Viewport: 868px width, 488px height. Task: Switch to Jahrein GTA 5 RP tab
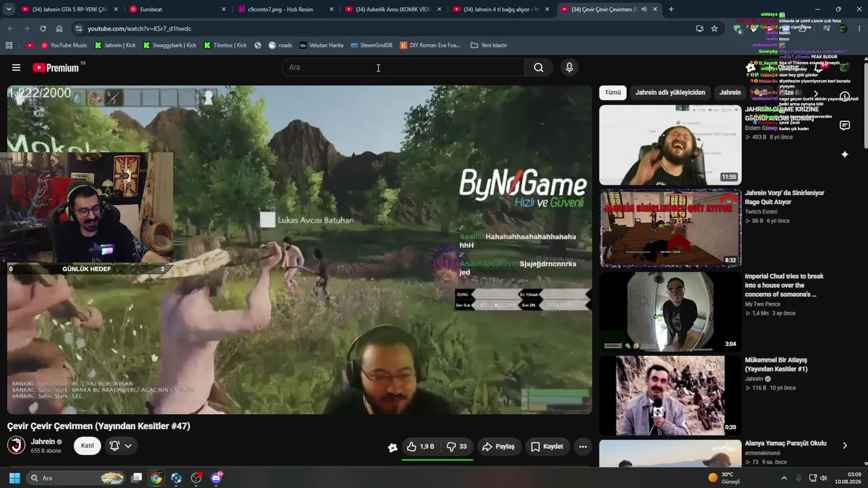point(70,9)
